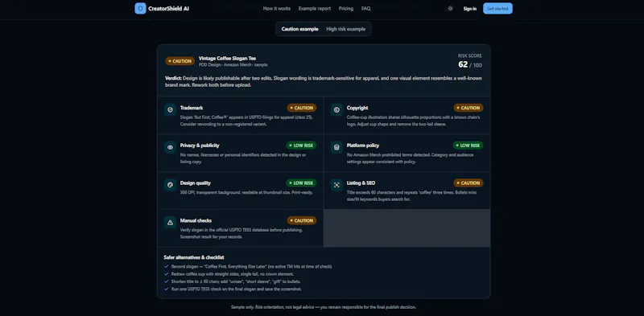644x316 pixels.
Task: Click the 'Verify slogan in the official USPTO TESS' text
Action: (242, 233)
